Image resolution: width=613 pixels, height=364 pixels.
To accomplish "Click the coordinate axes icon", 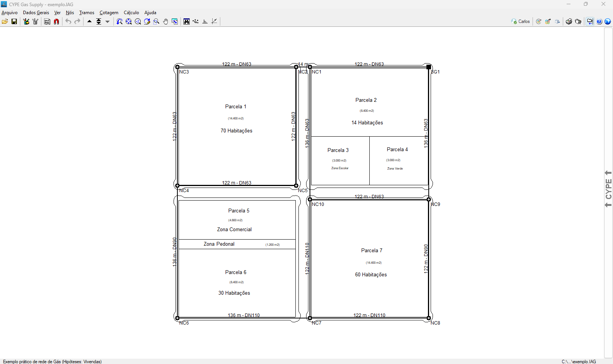I will (x=196, y=21).
